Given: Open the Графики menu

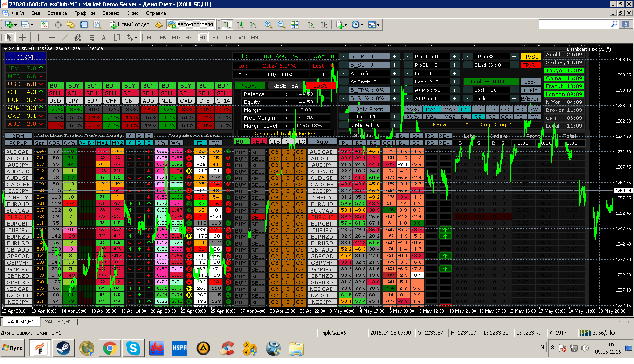Looking at the screenshot, I should pyautogui.click(x=84, y=13).
